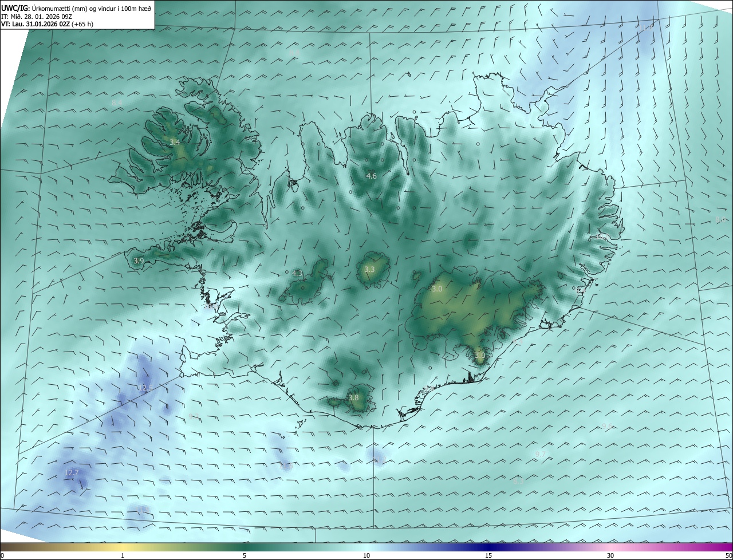Click the 4.3 value label on the map
The width and height of the screenshot is (733, 560).
[x=297, y=274]
